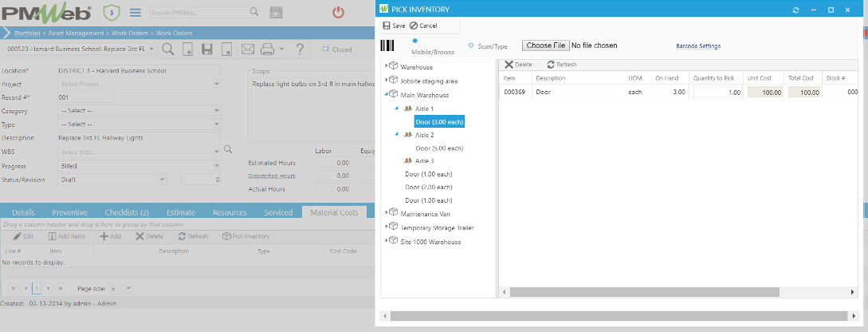Click the Jobsite staging area box icon
Image resolution: width=868 pixels, height=332 pixels.
pyautogui.click(x=394, y=81)
